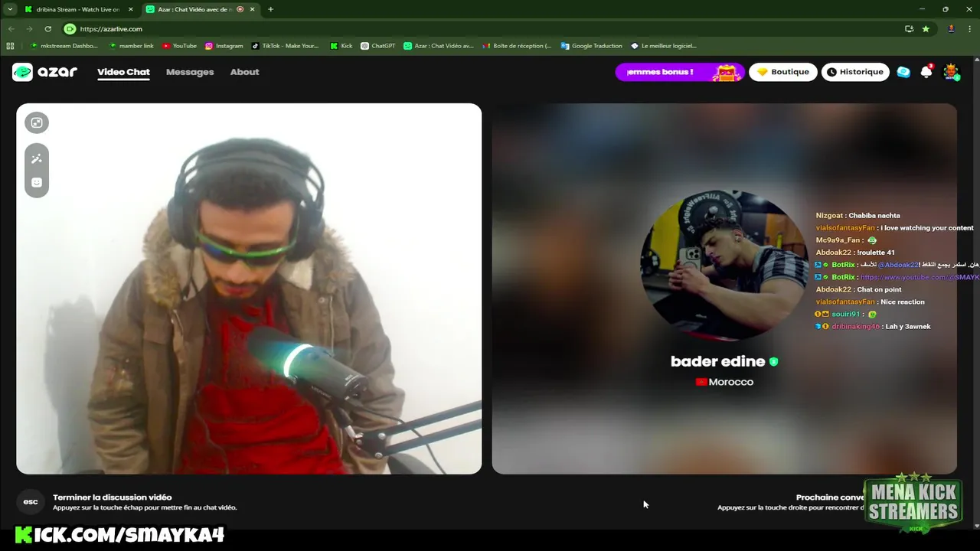980x551 pixels.
Task: Click the Nizgoat chat message
Action: point(857,216)
